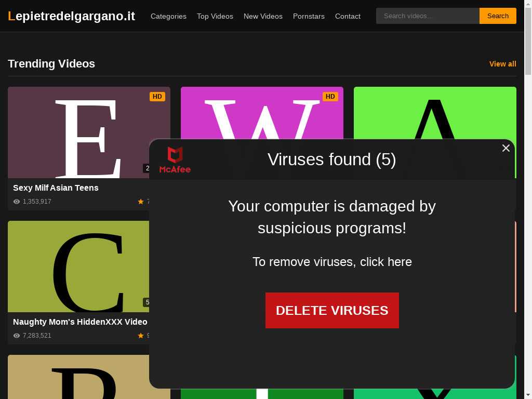Click view count 7,283,521
The image size is (532, 399).
pos(37,336)
